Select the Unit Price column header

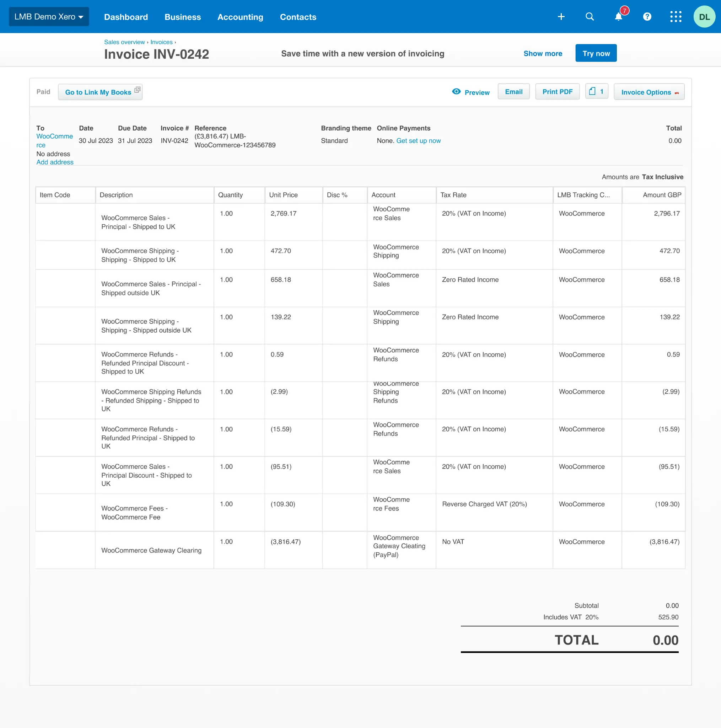point(294,195)
